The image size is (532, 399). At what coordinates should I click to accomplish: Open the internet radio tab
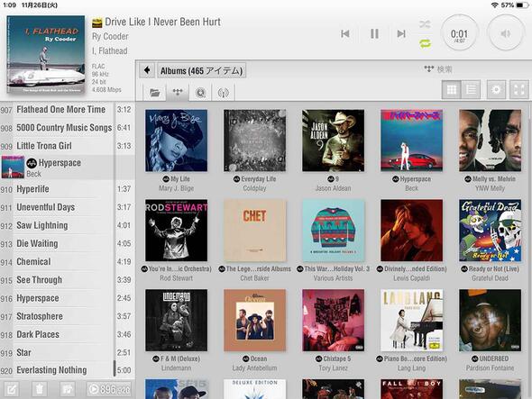click(223, 92)
